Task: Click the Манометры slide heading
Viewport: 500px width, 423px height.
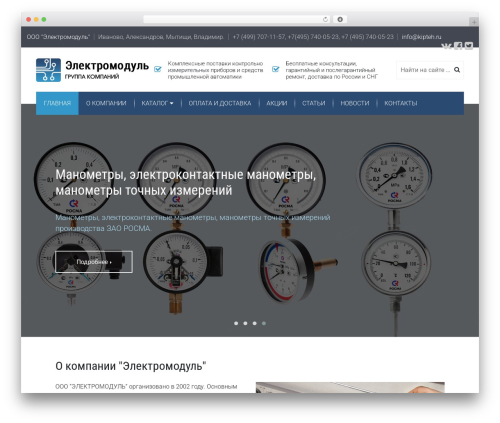Action: [x=186, y=182]
